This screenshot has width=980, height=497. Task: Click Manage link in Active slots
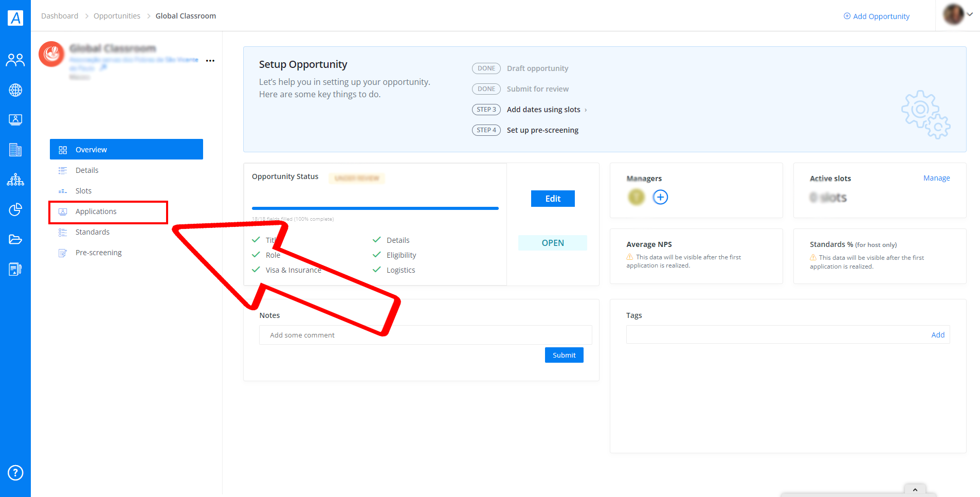[x=936, y=178]
